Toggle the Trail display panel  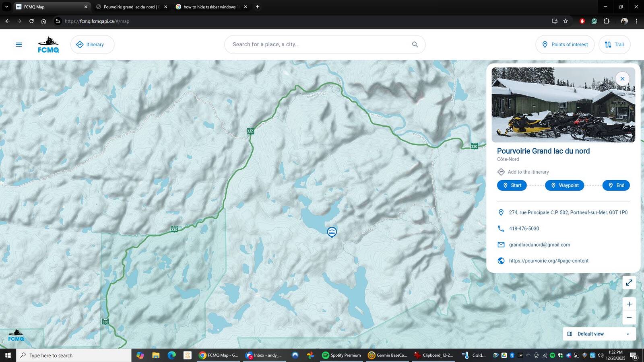click(x=614, y=44)
